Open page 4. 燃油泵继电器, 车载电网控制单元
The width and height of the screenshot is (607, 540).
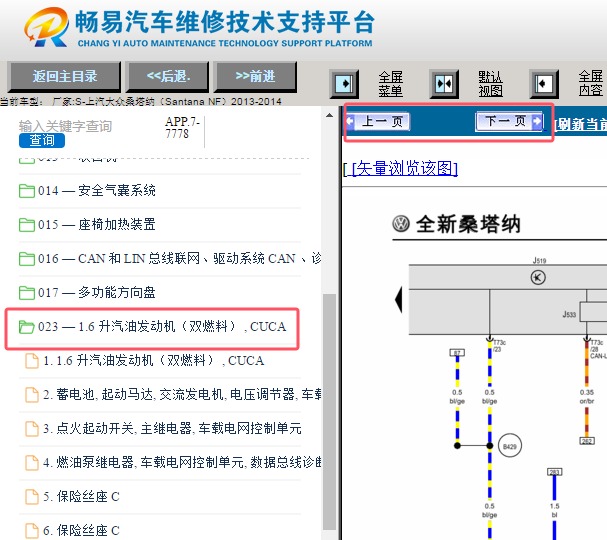click(x=182, y=462)
